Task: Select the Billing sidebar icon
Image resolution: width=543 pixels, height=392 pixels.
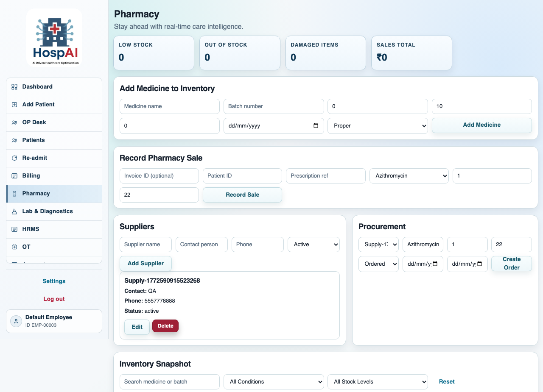Action: click(14, 175)
